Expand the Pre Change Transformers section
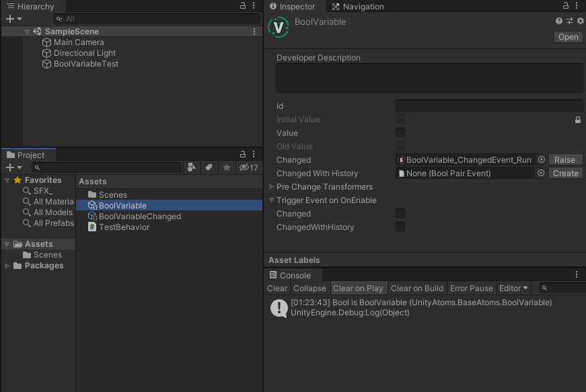 271,186
